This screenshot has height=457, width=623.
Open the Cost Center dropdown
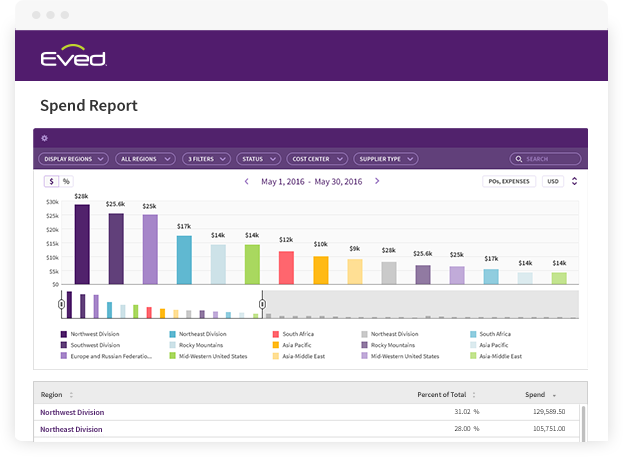point(317,159)
